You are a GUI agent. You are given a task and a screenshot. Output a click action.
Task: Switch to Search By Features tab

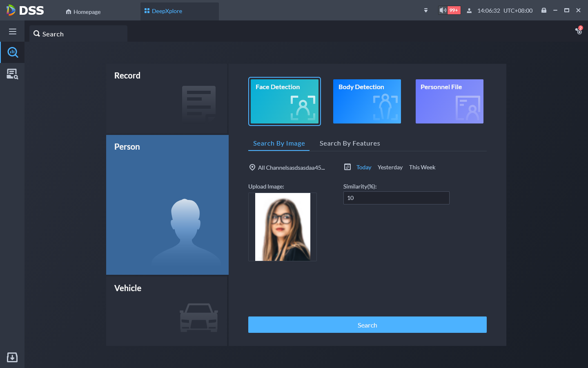coord(350,144)
